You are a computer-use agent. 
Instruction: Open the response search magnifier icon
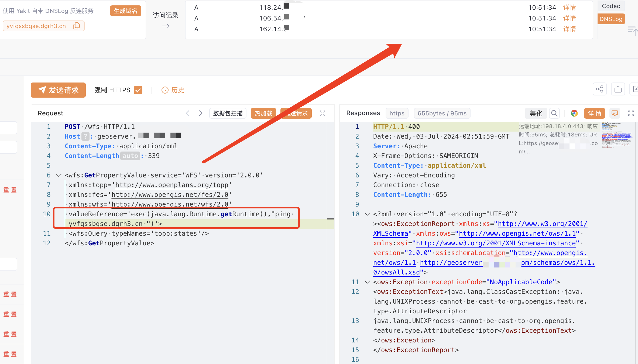[554, 113]
